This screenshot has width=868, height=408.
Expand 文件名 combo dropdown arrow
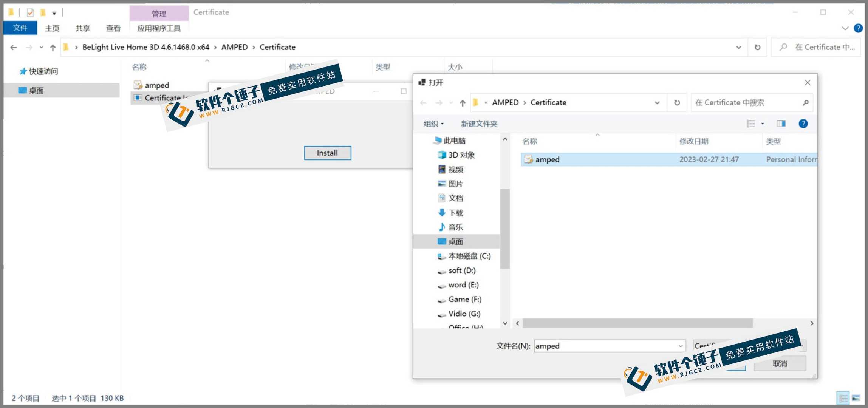tap(681, 346)
